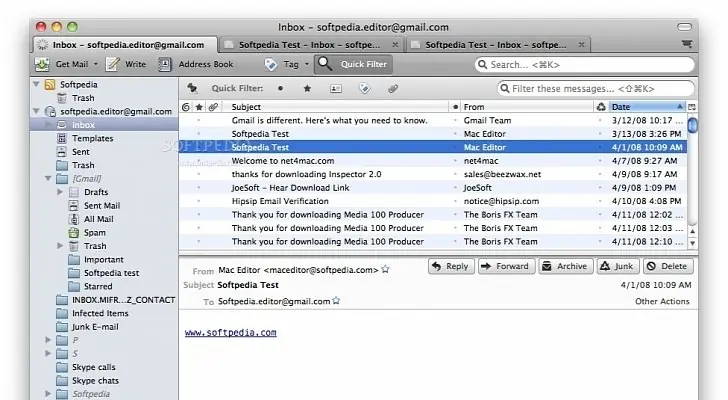Screen dimensions: 728x400
Task: Collapse the [Gmail] folder
Action: (48, 178)
